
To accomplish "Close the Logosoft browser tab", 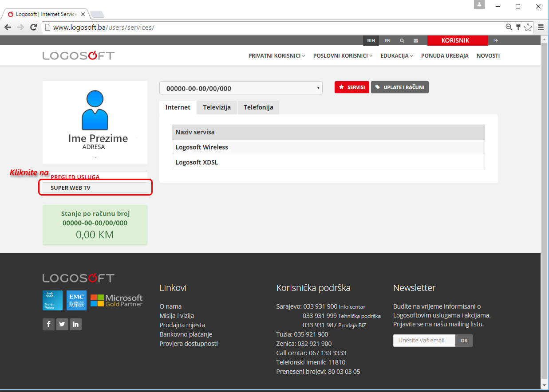I will coord(83,14).
